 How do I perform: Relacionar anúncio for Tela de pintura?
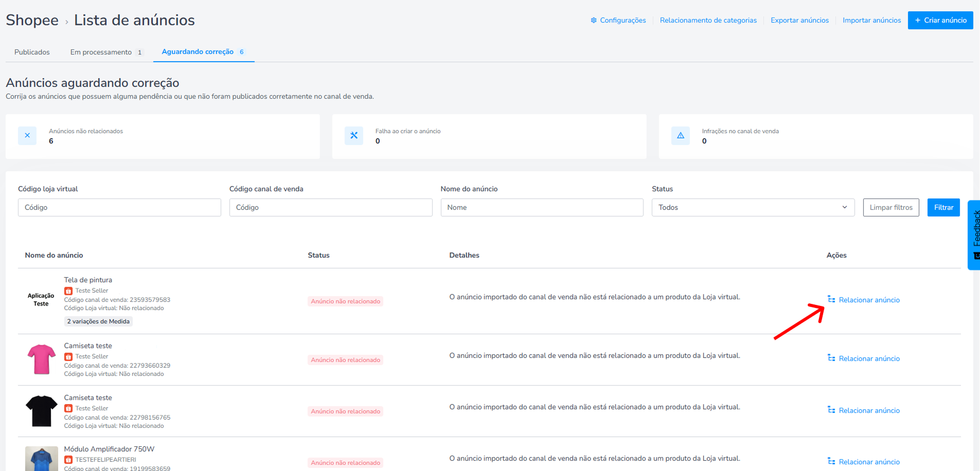click(869, 300)
